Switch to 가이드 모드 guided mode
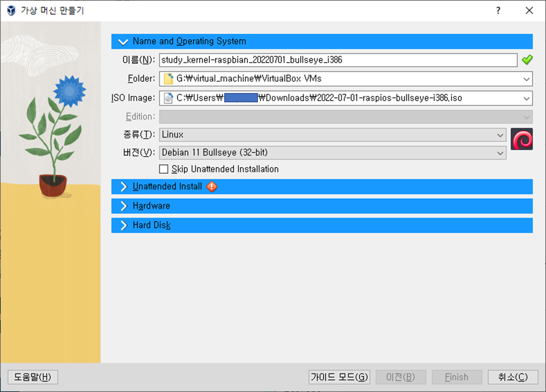 coord(339,377)
